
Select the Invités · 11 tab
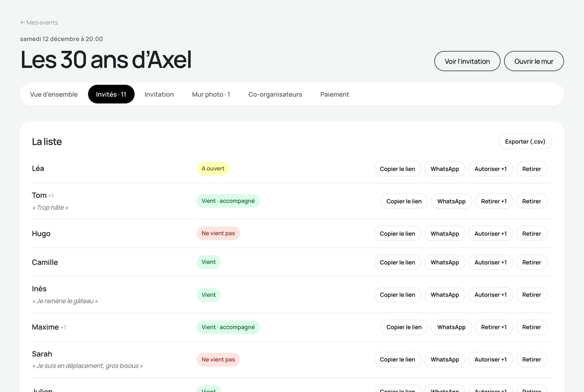click(x=111, y=94)
